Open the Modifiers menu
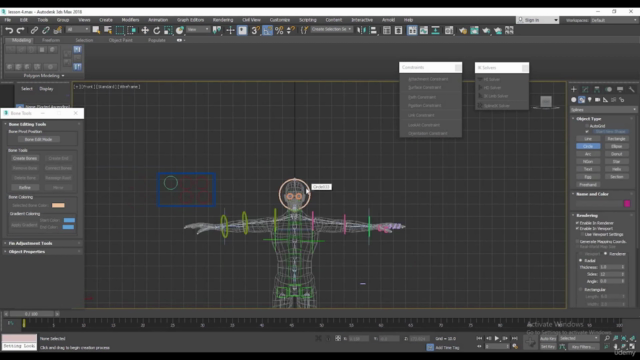Viewport: 640px width, 360px height. [130, 20]
